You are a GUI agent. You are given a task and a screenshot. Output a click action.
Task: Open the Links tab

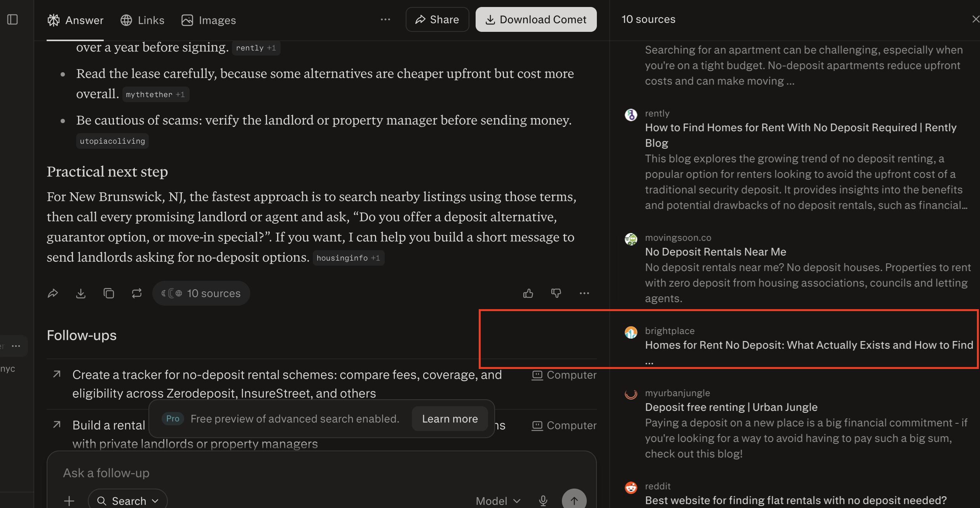pos(142,20)
